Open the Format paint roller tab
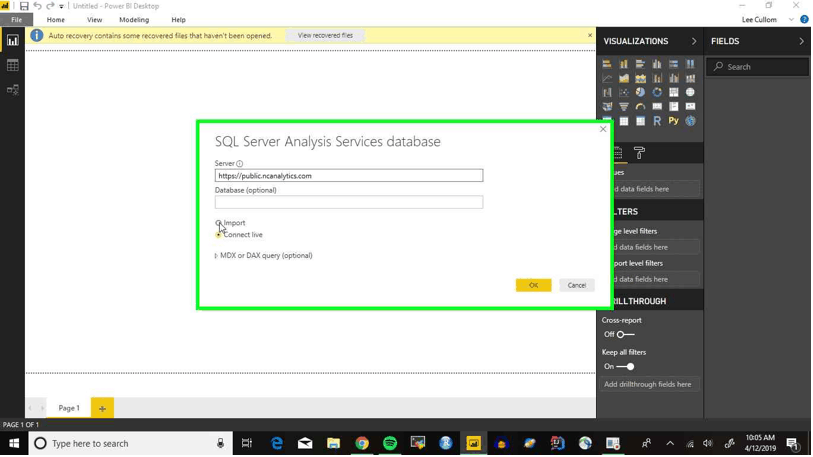The image size is (813, 457). (639, 153)
